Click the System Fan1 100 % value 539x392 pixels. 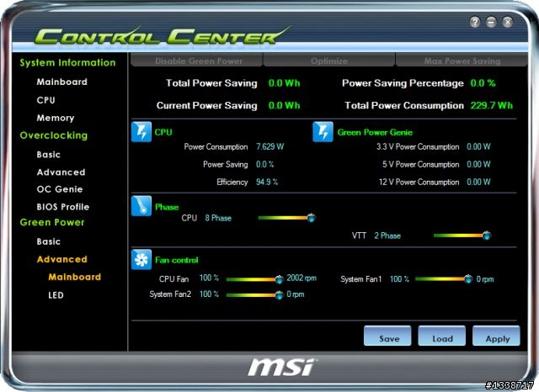(x=399, y=278)
